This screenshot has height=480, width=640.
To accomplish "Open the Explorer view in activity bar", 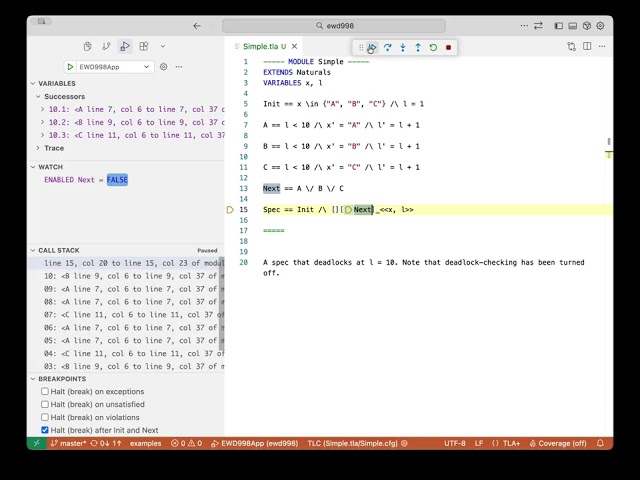I will pyautogui.click(x=87, y=47).
